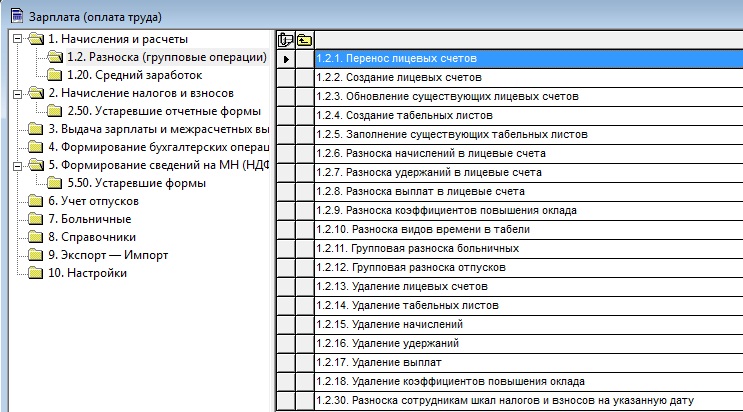Viewport: 743px width, 412px height.
Task: Click the paperclip attachment column header icon
Action: pyautogui.click(x=285, y=40)
